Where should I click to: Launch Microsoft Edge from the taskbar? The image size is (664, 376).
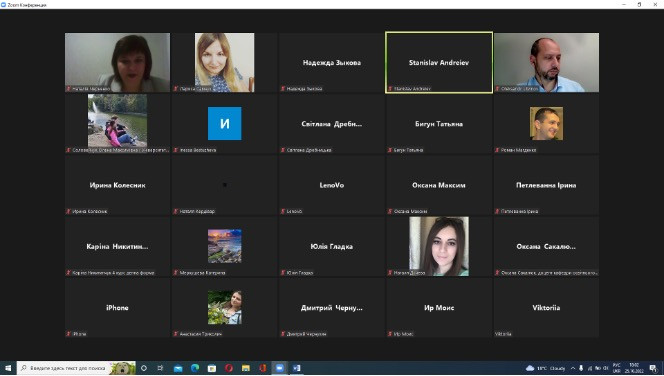[195, 368]
